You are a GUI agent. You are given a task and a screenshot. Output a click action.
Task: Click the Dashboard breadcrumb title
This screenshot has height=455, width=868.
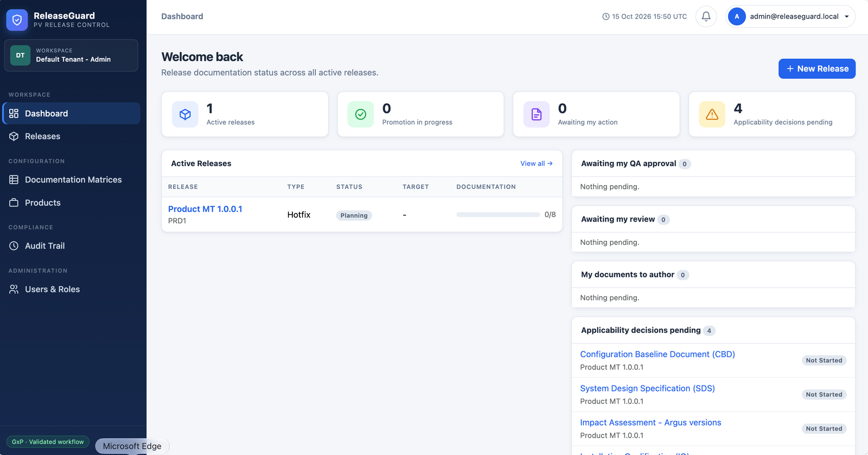[182, 16]
